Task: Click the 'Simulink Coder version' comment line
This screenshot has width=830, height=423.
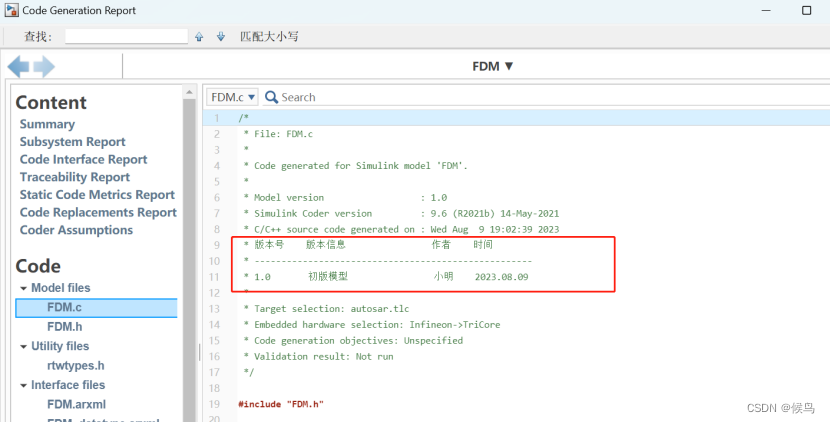Action: coord(401,213)
